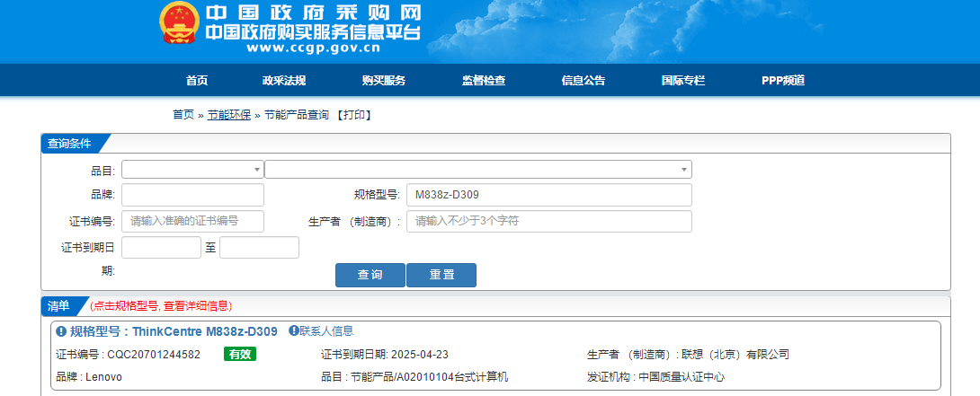Focus the 品牌 input field

tap(193, 195)
